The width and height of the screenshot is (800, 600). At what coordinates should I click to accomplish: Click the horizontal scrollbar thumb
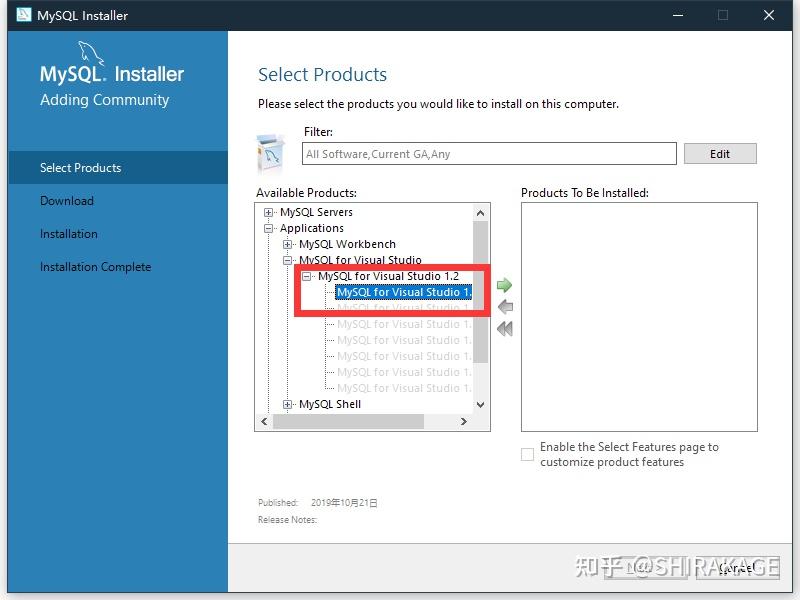pos(348,421)
